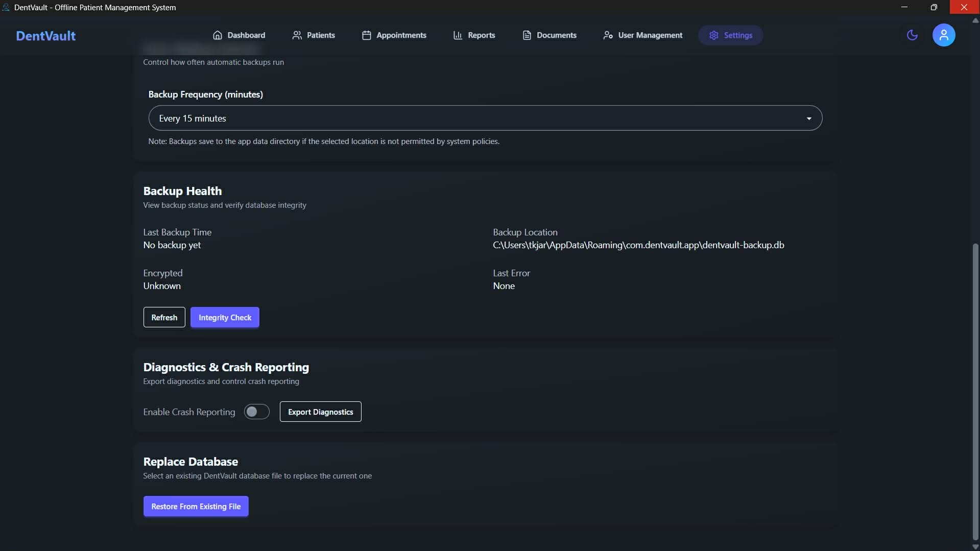Click the Refresh button

(x=164, y=317)
